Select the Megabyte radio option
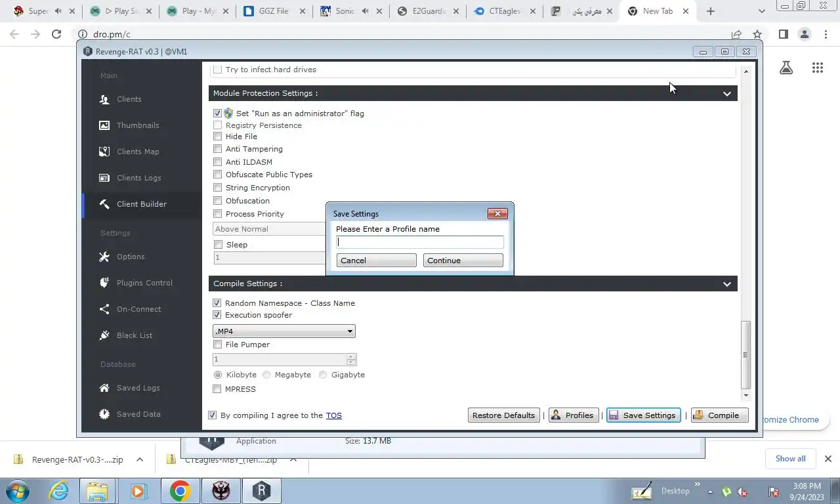 click(266, 375)
